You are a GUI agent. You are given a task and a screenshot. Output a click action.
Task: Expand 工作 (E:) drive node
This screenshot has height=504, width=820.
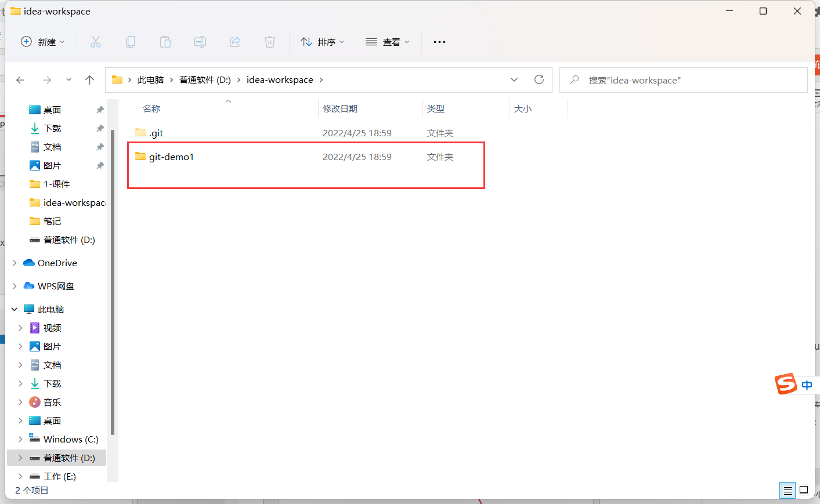pos(20,476)
